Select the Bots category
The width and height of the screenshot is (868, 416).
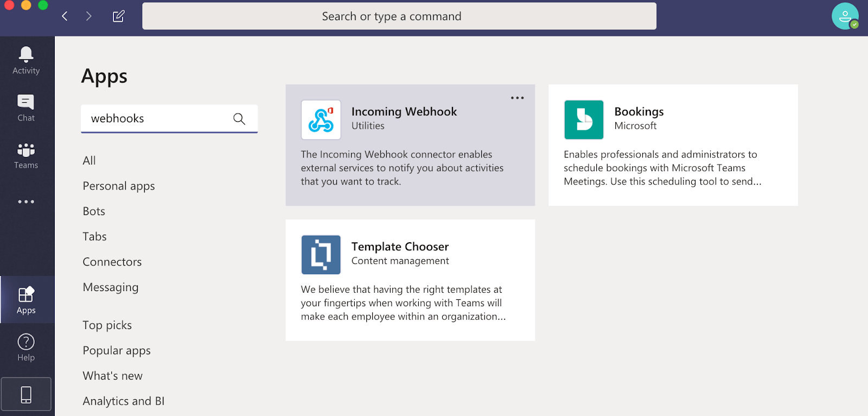tap(94, 211)
